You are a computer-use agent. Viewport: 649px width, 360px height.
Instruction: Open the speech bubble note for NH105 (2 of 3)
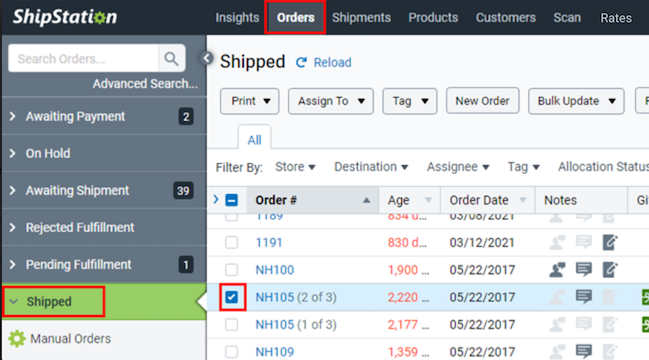[584, 297]
